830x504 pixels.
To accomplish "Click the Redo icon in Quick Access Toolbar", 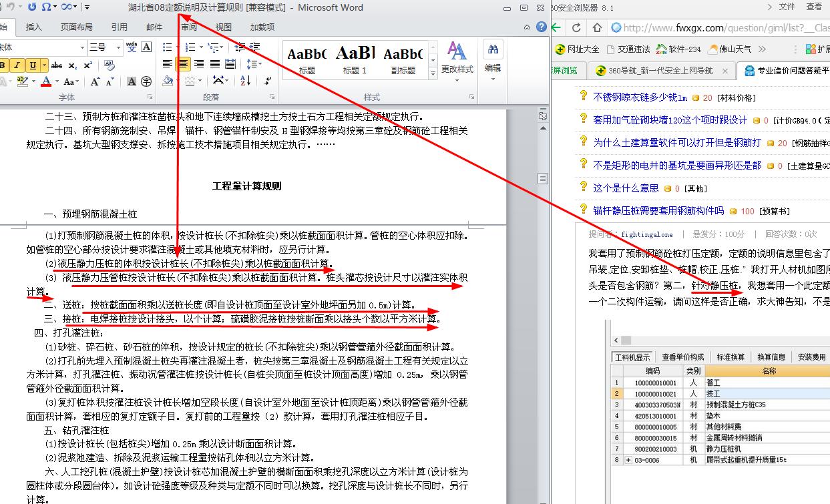I will (32, 7).
